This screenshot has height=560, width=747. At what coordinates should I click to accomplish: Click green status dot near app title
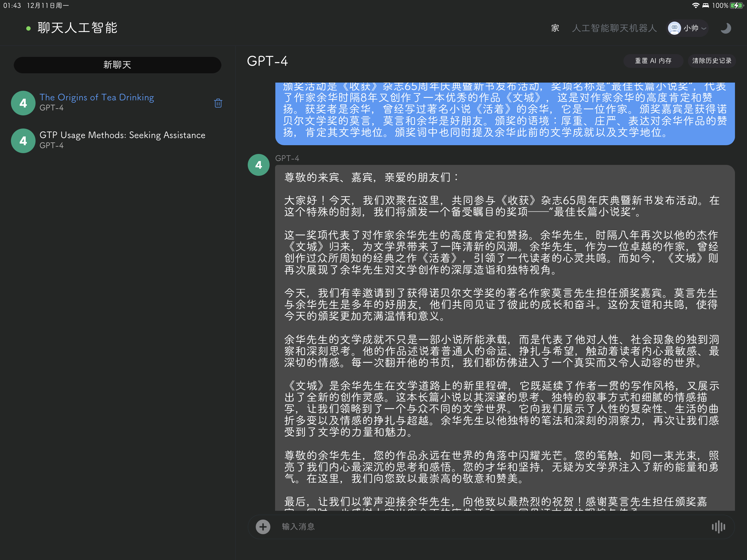point(28,28)
